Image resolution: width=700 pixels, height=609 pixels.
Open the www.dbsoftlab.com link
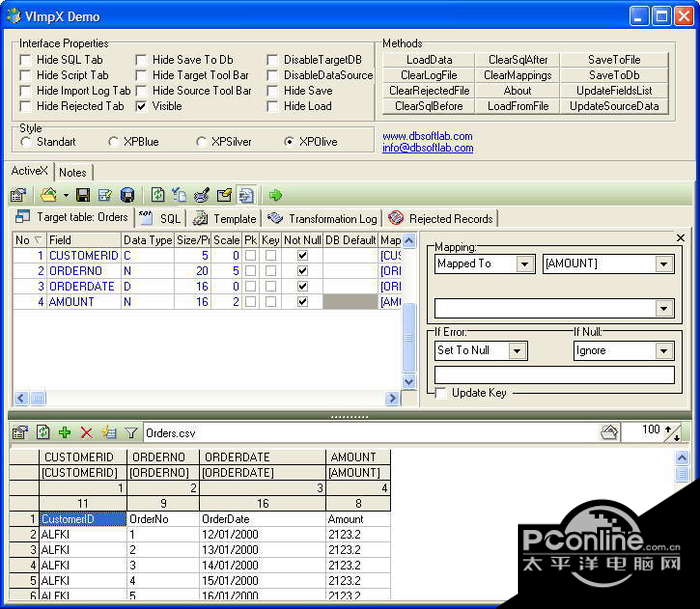[427, 136]
